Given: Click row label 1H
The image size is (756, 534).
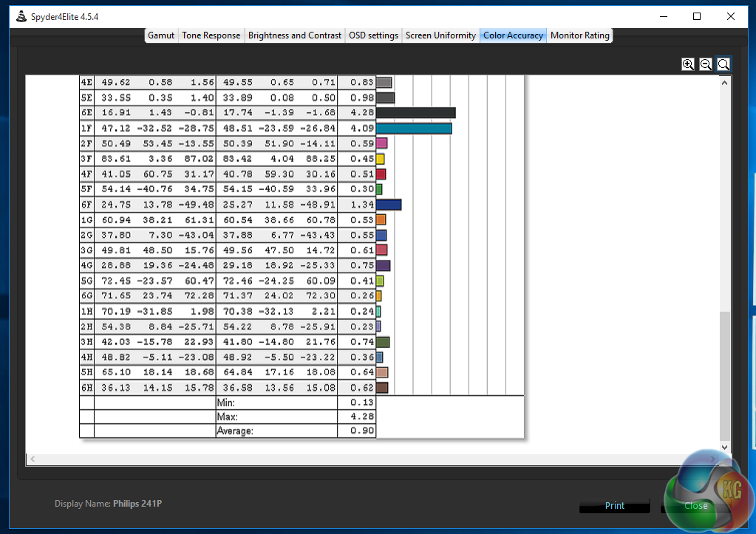Looking at the screenshot, I should click(x=86, y=312).
